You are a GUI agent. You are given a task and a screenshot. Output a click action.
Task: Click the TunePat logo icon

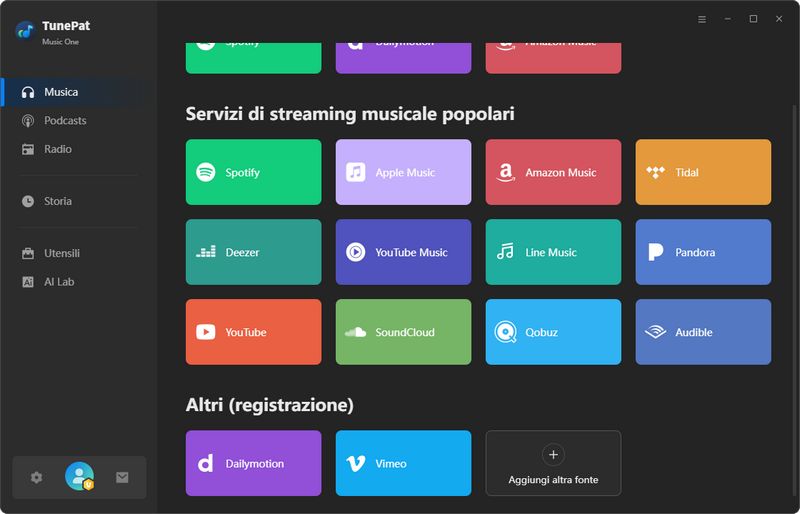tap(25, 31)
